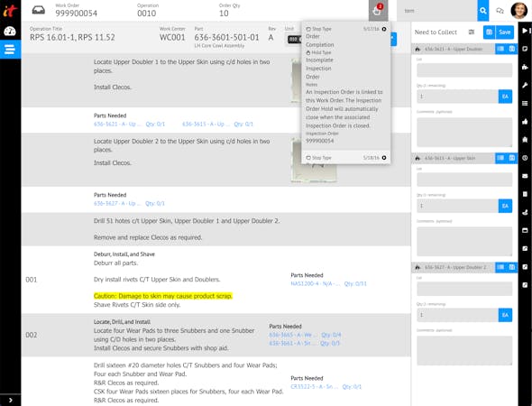This screenshot has width=532, height=406.
Task: Click the EA unit button for Upper Doubler quantity
Action: [x=505, y=97]
